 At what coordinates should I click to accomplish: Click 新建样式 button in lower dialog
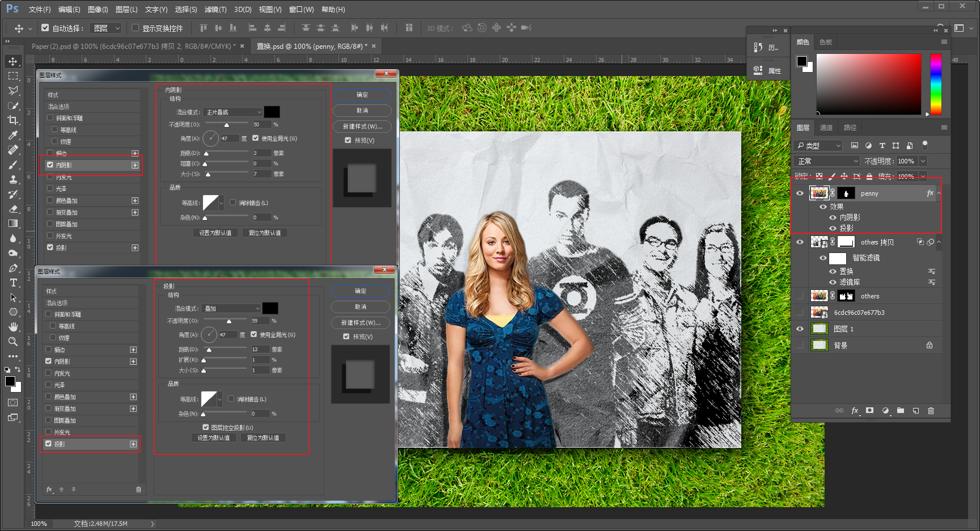(361, 323)
